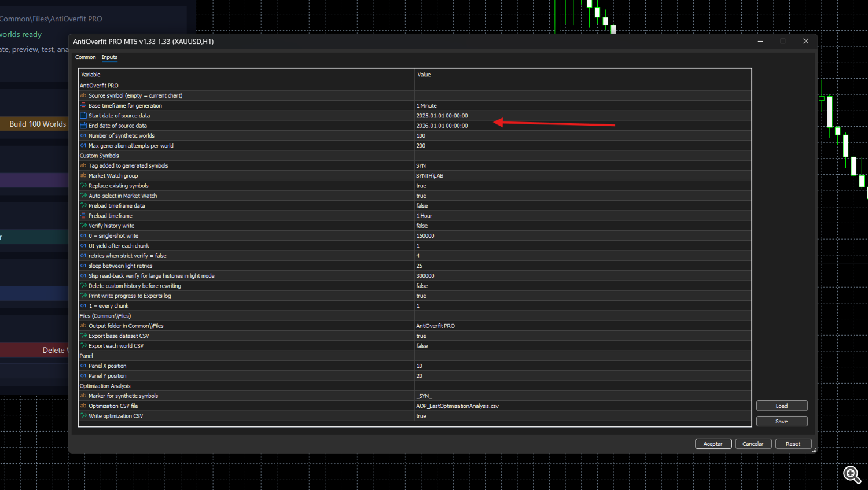The height and width of the screenshot is (490, 868).
Task: Open the Base timeframe value showing 1 Minute
Action: coord(427,105)
